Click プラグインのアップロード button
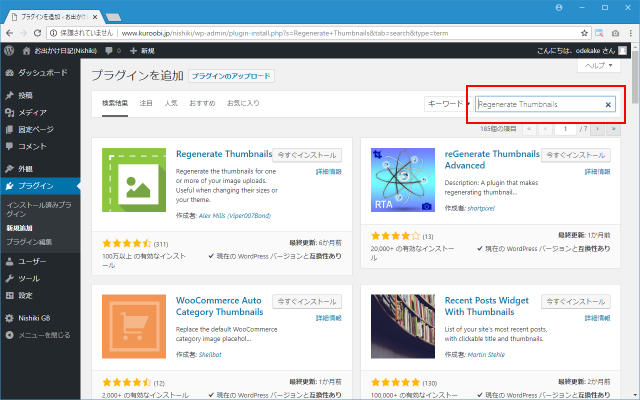 231,76
